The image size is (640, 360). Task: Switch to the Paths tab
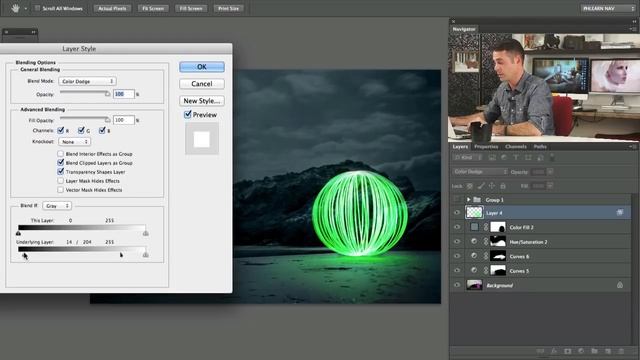click(540, 147)
